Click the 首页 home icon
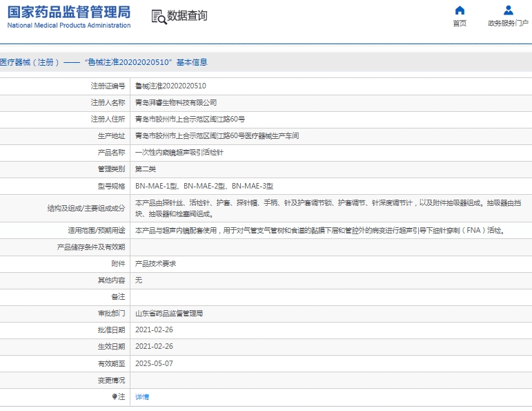Viewport: 532px width, 411px height. pyautogui.click(x=460, y=10)
